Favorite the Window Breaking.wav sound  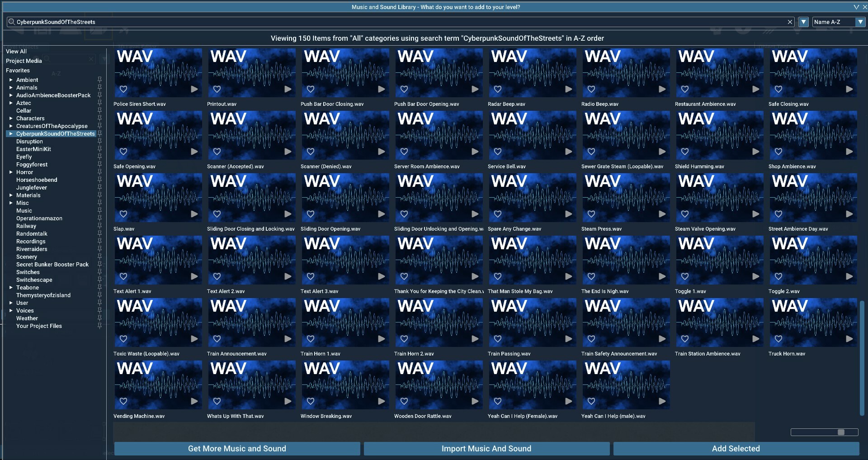(x=311, y=401)
